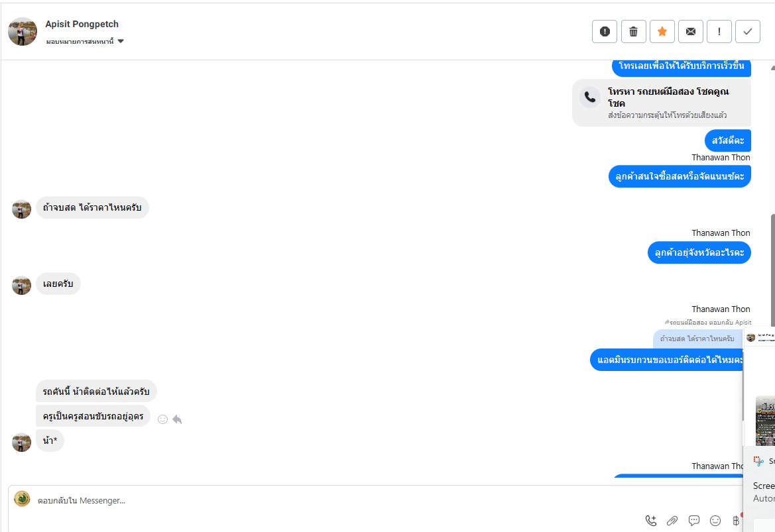Mark conversation done with checkmark button

coord(748,31)
